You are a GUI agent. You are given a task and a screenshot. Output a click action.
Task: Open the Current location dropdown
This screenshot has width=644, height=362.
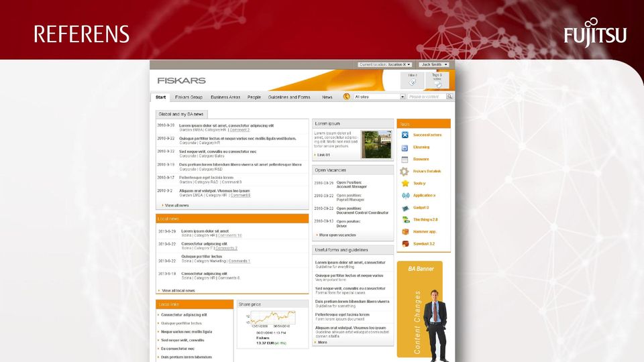click(384, 64)
